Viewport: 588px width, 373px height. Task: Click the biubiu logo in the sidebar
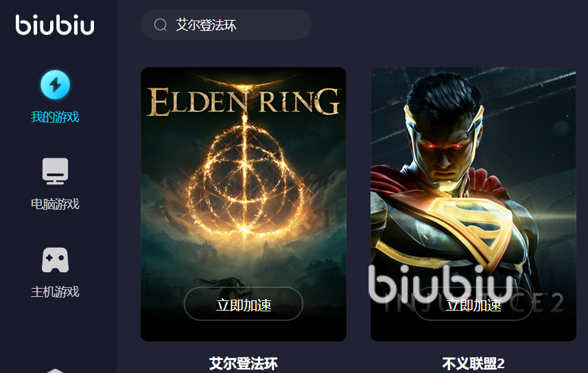coord(55,25)
